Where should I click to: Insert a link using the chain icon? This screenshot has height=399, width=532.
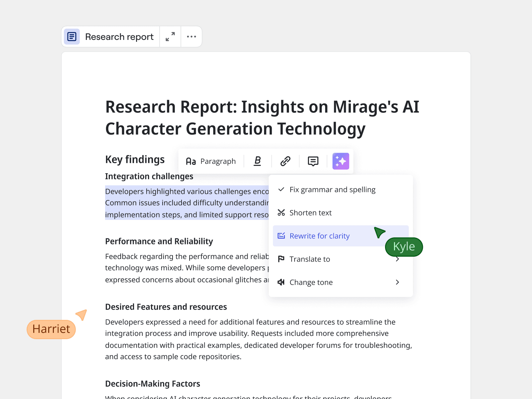[285, 161]
